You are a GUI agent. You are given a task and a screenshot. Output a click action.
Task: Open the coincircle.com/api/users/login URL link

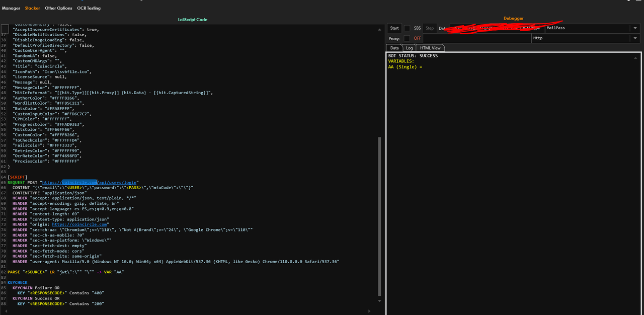click(90, 182)
